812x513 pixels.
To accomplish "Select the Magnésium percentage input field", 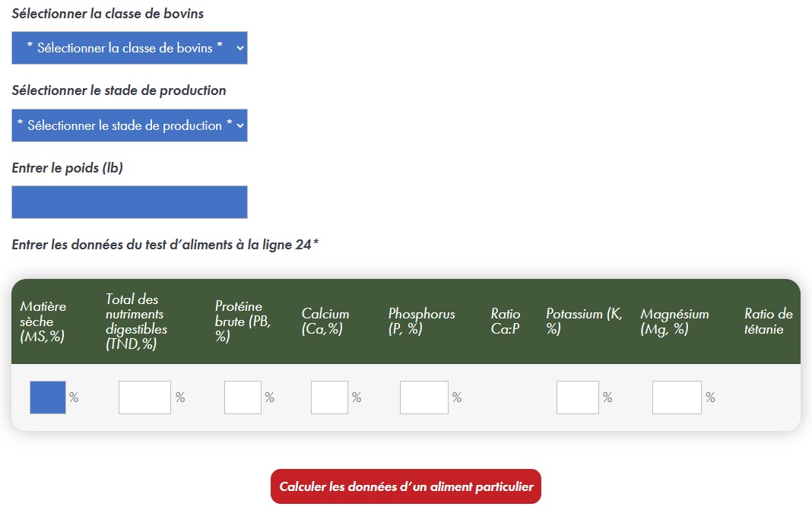I will click(x=677, y=397).
